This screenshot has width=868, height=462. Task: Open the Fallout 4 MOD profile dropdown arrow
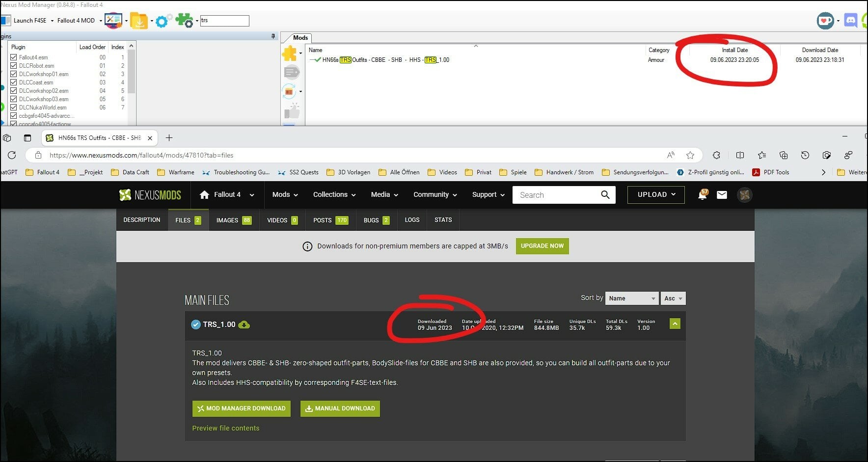101,21
